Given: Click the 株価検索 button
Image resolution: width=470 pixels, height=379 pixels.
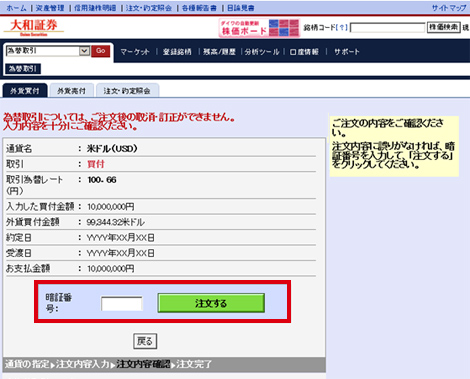Looking at the screenshot, I should click(x=444, y=27).
